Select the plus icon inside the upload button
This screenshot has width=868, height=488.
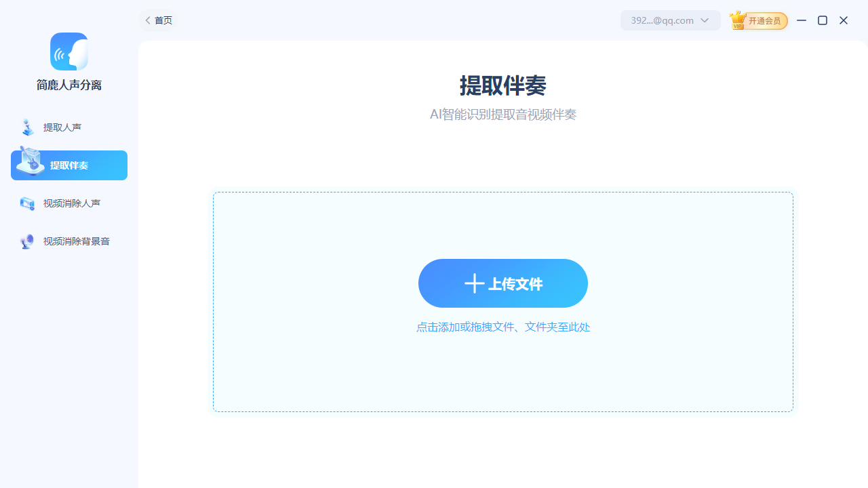point(473,283)
